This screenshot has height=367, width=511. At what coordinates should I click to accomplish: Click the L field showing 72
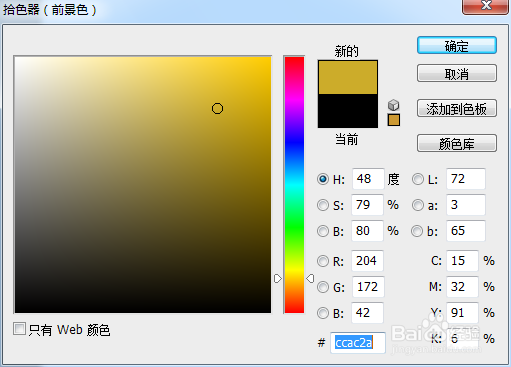pos(466,179)
